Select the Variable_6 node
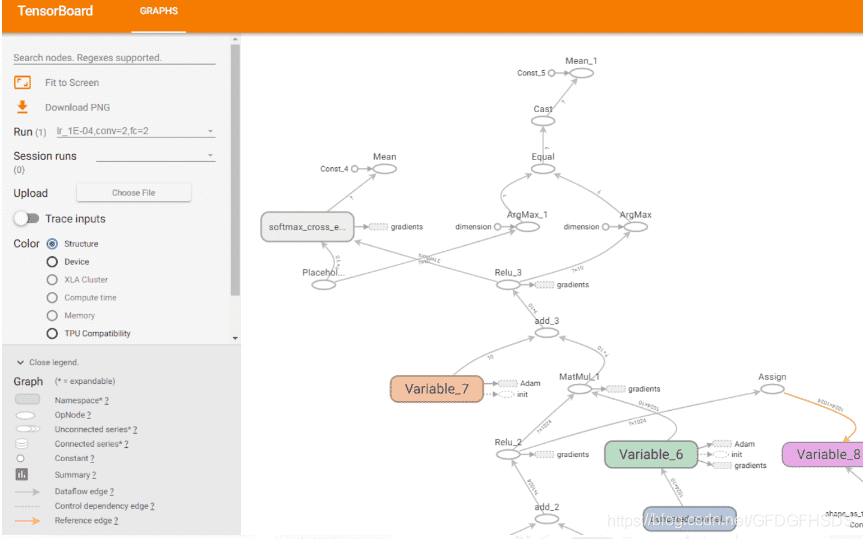Viewport: 863px width, 539px height. click(651, 454)
